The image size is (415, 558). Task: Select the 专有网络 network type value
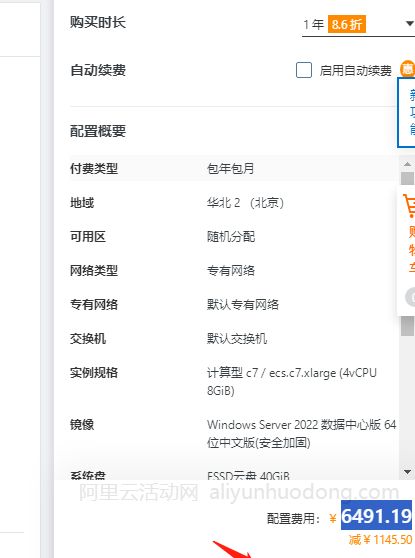pos(231,271)
